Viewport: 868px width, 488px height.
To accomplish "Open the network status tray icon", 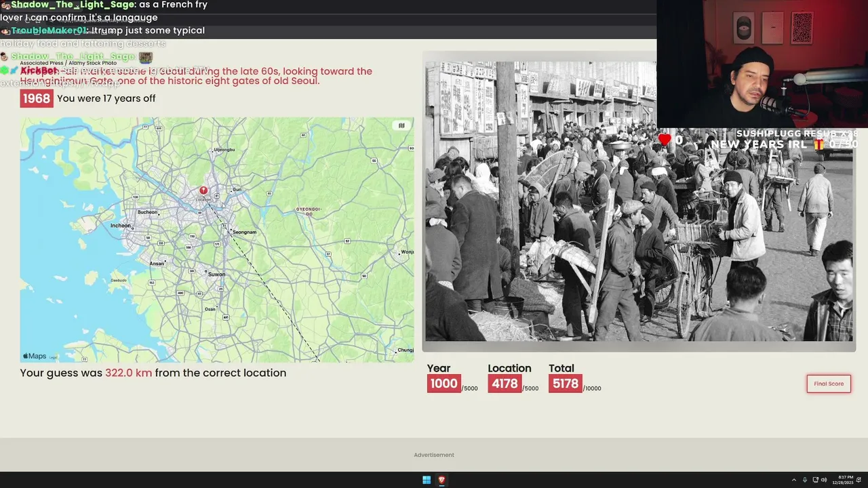I will coord(815,480).
